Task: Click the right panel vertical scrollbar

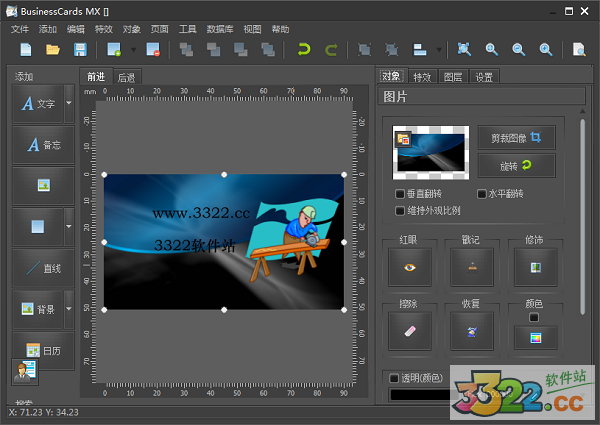Action: point(582,217)
